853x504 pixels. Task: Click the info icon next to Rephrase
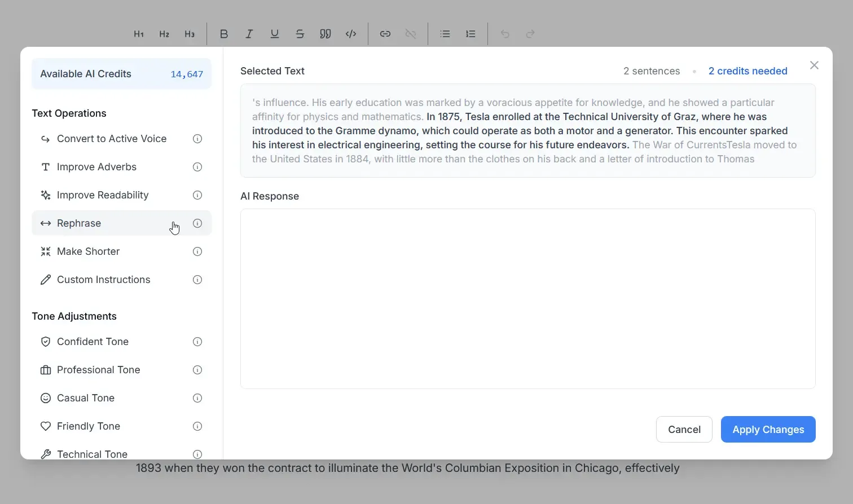pos(197,223)
